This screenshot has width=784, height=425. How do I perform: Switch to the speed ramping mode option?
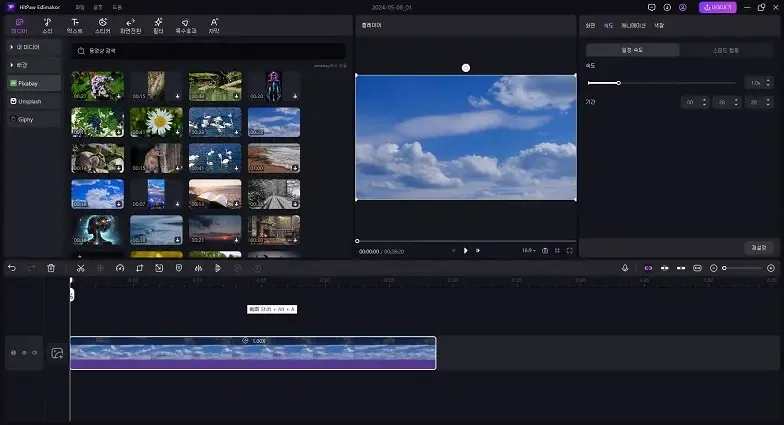727,50
